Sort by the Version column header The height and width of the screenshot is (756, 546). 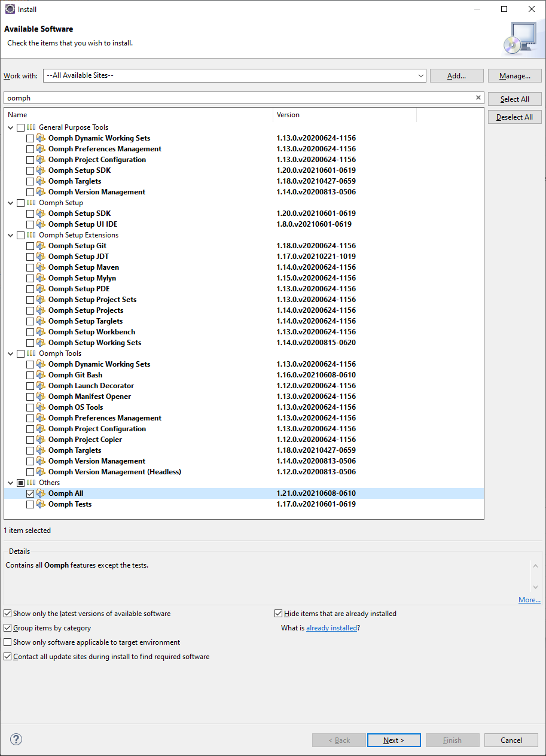point(345,115)
